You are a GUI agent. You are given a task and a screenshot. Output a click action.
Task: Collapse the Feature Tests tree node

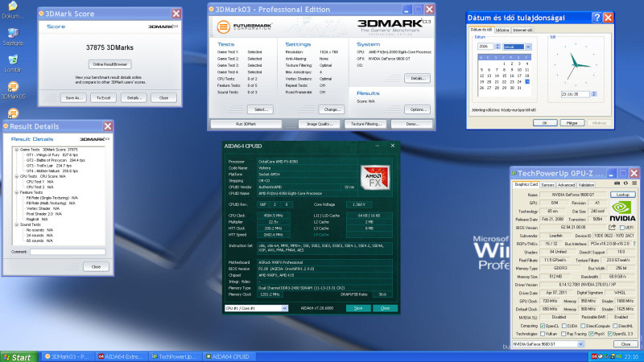[x=17, y=192]
